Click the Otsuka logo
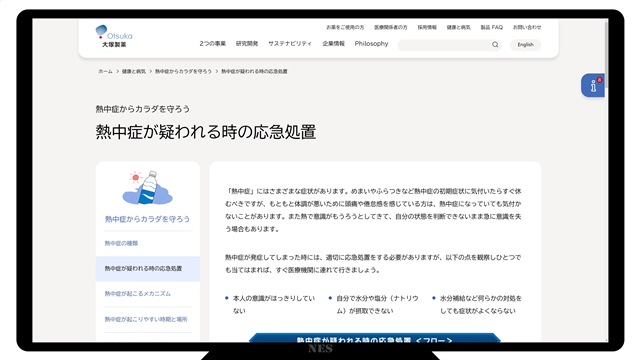The image size is (640, 360). (114, 36)
